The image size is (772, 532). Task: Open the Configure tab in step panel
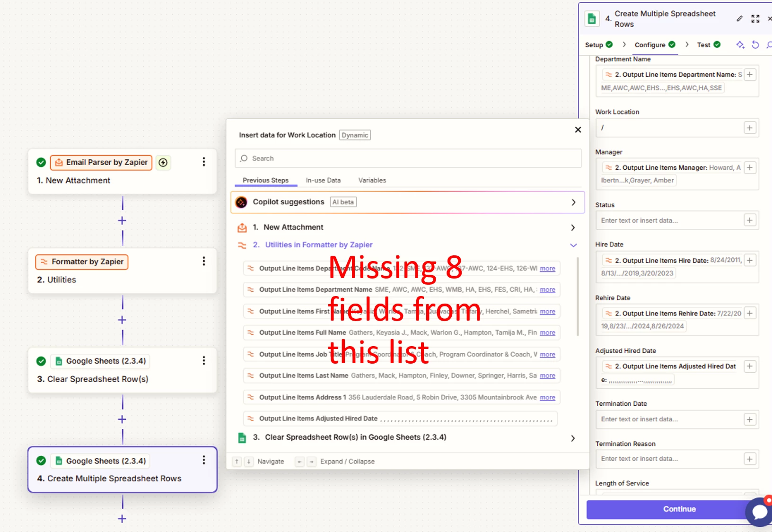[655, 44]
